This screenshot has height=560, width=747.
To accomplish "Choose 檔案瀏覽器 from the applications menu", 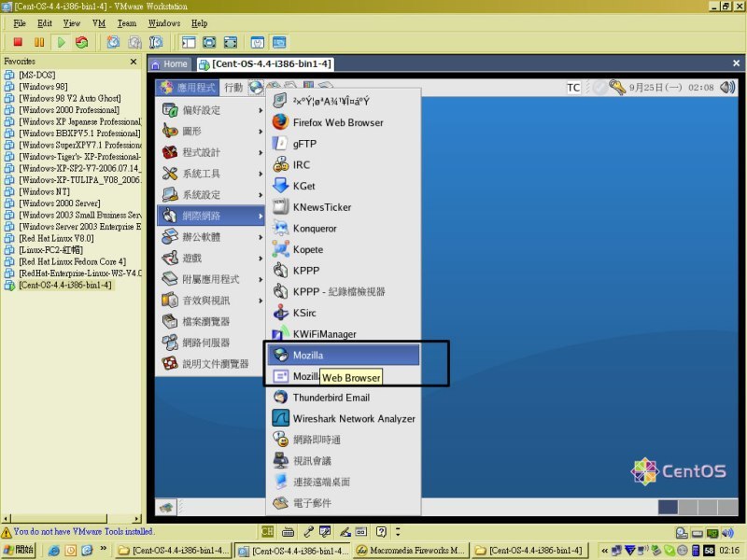I will [212, 321].
